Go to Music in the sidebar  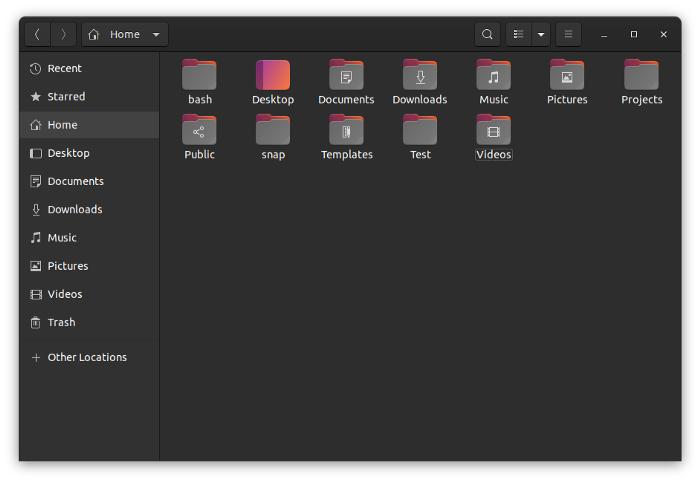click(89, 237)
